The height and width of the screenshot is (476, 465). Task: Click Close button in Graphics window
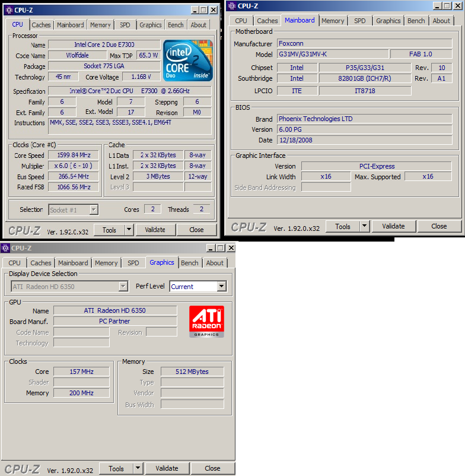point(212,468)
